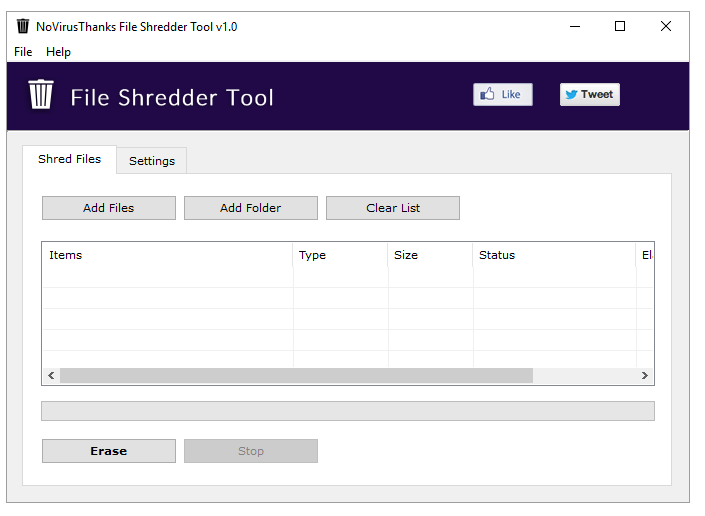Click the Twitter Tweet button
Screen dimensions: 705x516
tap(589, 94)
